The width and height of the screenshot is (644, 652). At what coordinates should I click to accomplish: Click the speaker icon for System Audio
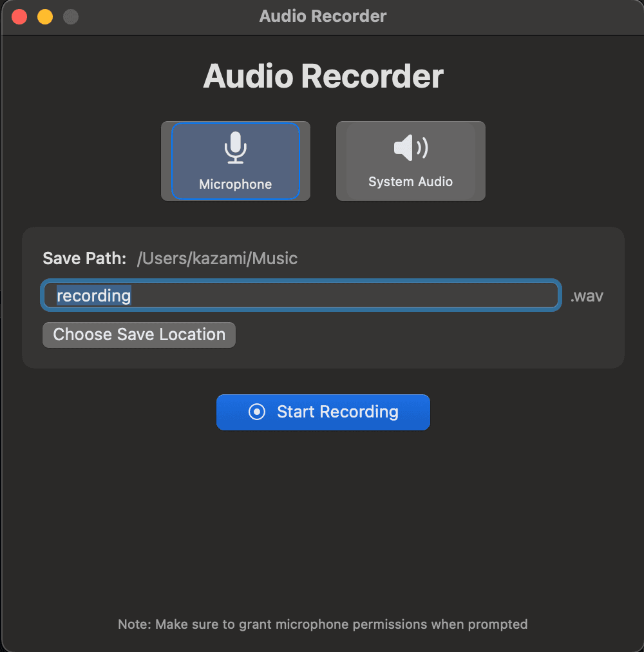point(410,148)
